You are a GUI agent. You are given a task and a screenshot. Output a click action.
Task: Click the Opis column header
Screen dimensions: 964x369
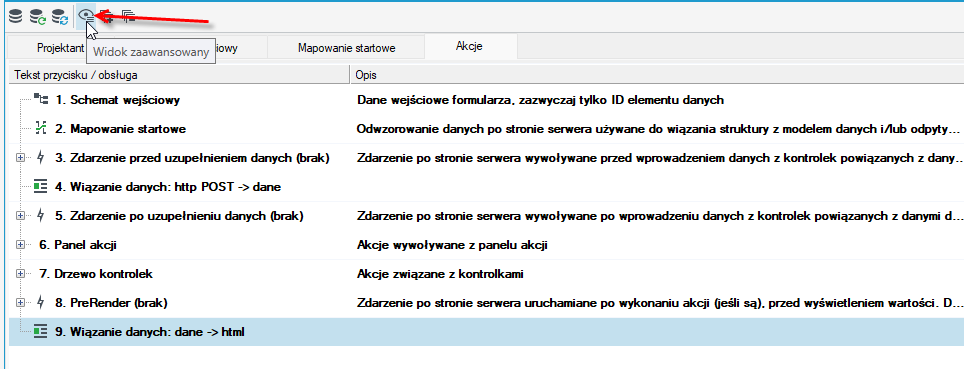point(657,75)
